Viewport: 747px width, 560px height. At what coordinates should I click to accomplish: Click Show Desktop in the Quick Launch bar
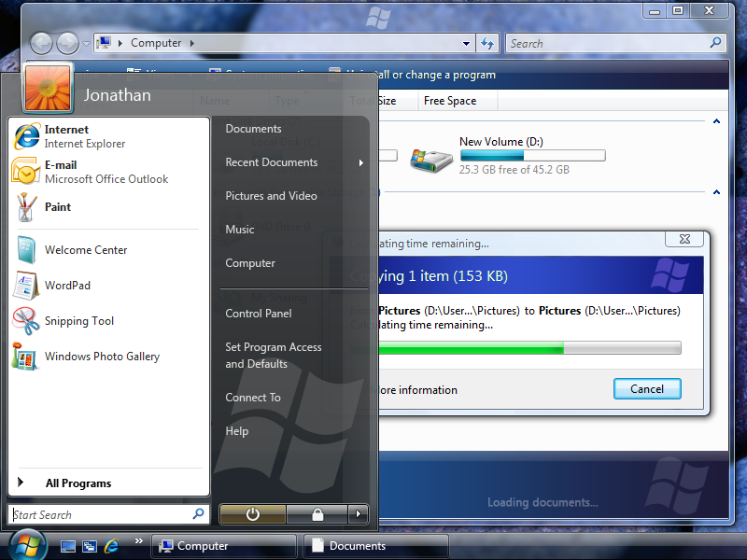67,545
